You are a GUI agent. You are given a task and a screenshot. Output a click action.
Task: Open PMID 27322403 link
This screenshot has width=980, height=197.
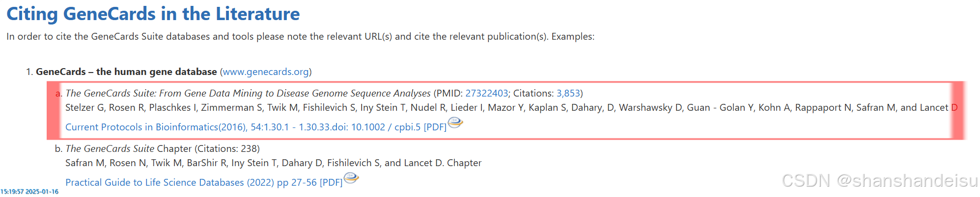pos(486,93)
